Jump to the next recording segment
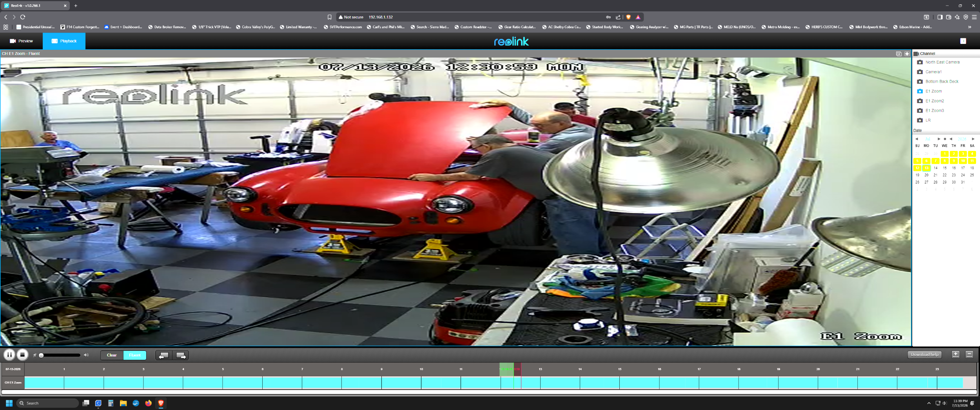This screenshot has height=410, width=980. pos(181,355)
